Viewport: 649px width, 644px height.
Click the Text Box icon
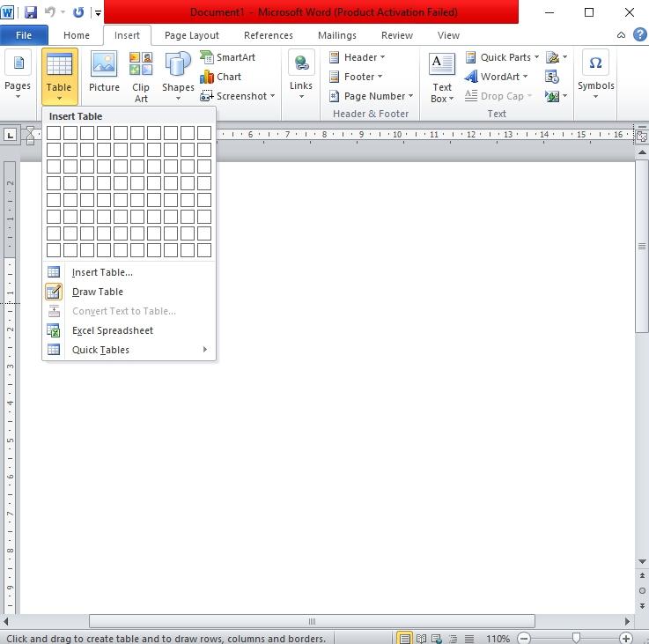coord(442,63)
